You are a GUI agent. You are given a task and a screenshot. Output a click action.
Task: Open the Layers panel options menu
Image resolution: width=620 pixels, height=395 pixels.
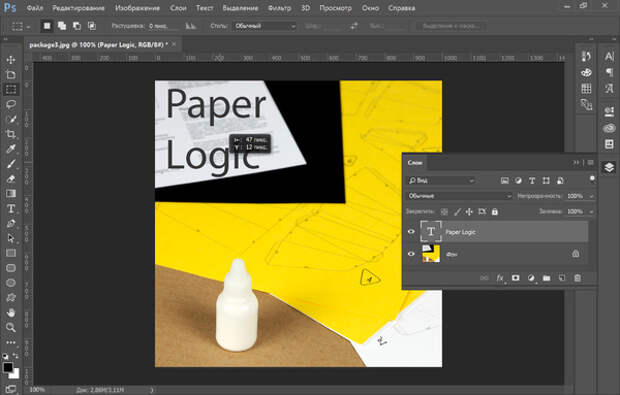click(x=590, y=163)
